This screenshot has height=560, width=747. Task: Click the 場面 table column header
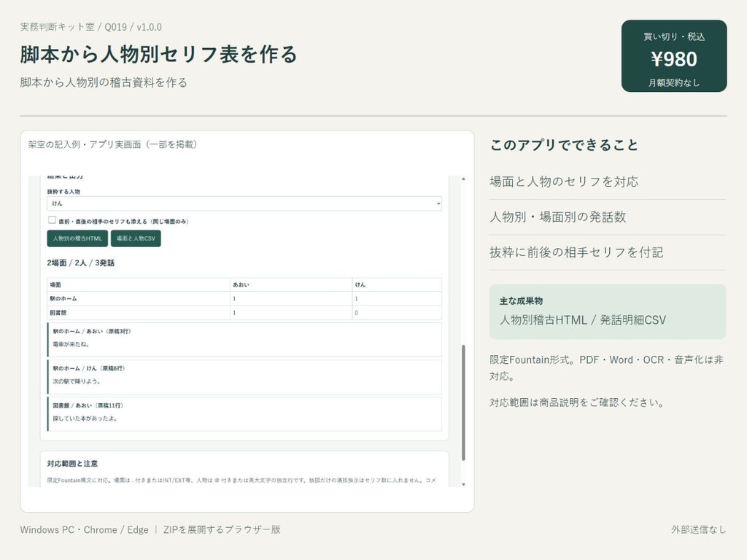click(x=139, y=284)
